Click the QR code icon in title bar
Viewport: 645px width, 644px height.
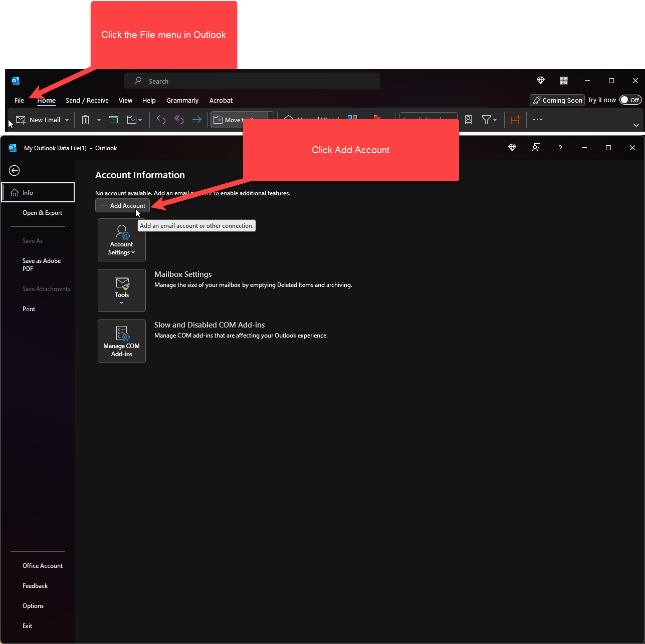pos(564,80)
